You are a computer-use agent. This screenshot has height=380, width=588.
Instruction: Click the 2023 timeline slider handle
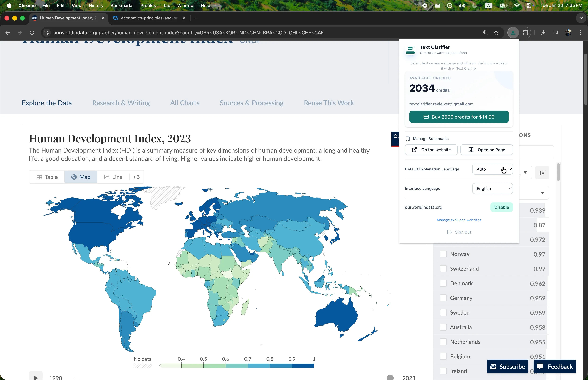390,377
